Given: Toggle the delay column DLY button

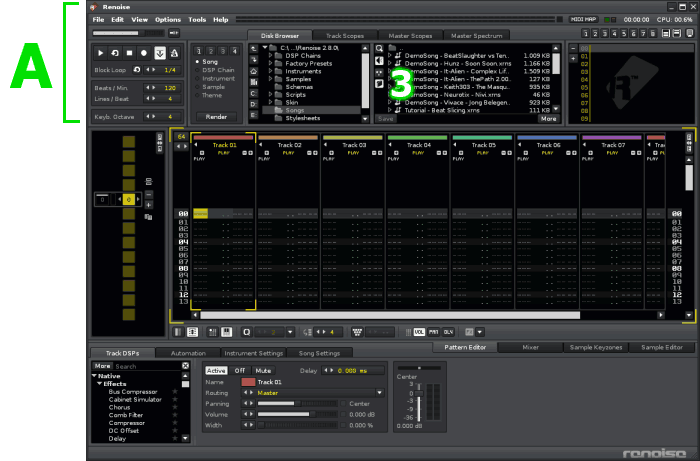Looking at the screenshot, I should click(448, 332).
